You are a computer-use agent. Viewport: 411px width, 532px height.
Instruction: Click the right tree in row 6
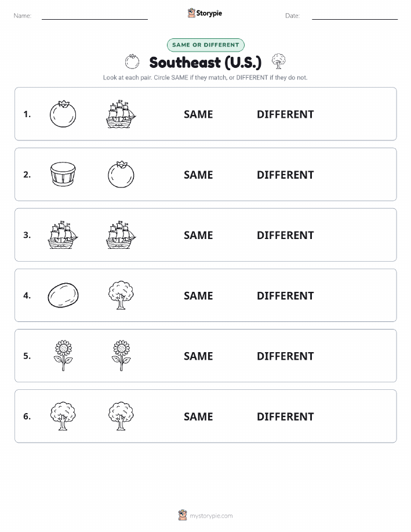coord(121,417)
